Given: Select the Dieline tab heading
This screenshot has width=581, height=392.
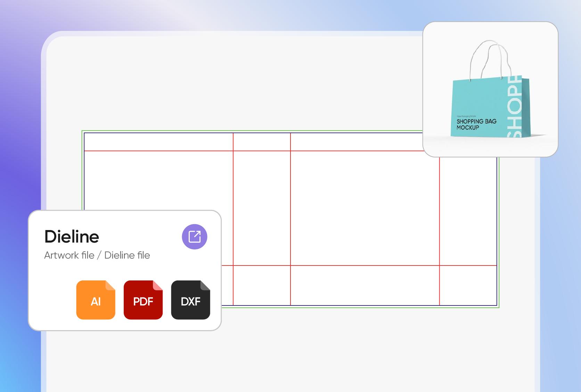Looking at the screenshot, I should (x=71, y=237).
